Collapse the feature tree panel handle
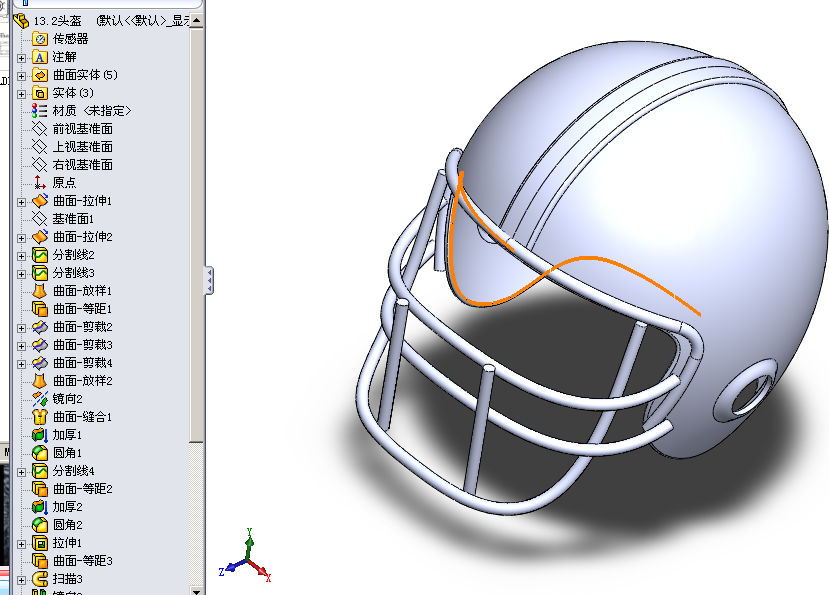 (x=209, y=280)
